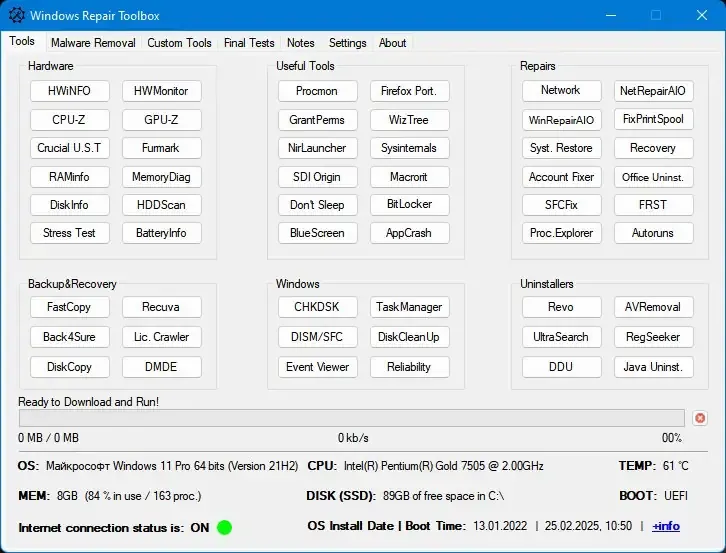726x553 pixels.
Task: Launch Macrorit
Action: tap(409, 176)
